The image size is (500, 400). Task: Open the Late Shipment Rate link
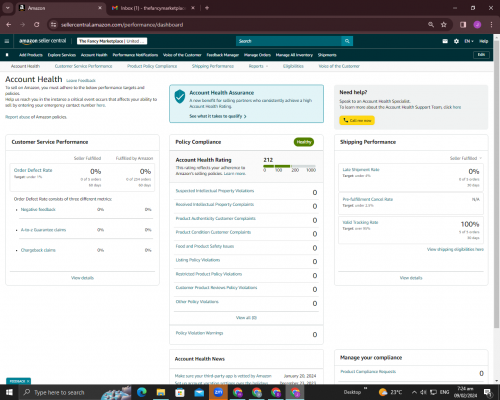tap(361, 169)
